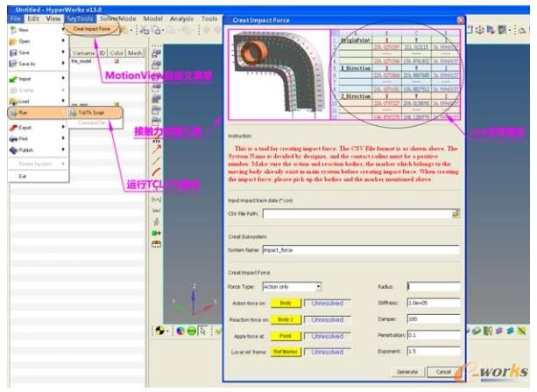537x392 pixels.
Task: Open the Edit menu
Action: pos(33,18)
